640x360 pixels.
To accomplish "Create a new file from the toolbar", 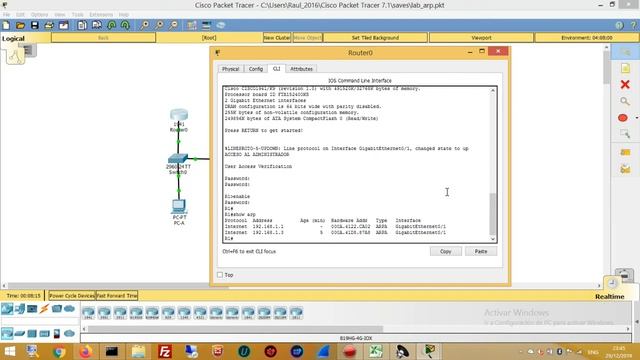I will (x=6, y=25).
